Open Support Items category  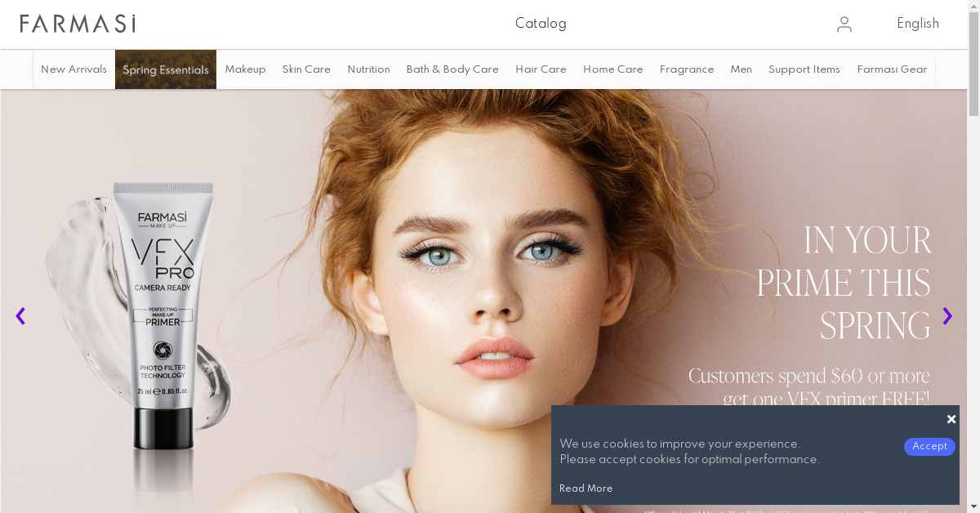coord(804,69)
